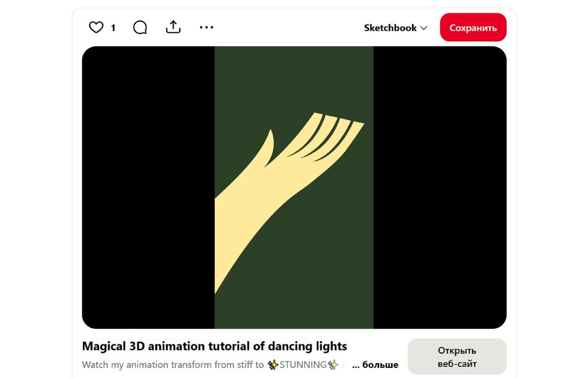Open comments with the speech bubble icon
Viewport: 588px width, 378px height.
pos(140,28)
